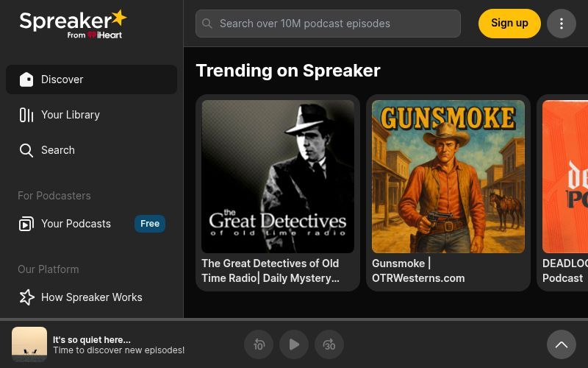Image resolution: width=588 pixels, height=368 pixels.
Task: Click the Your Podcasts play-stack icon
Action: pos(26,224)
